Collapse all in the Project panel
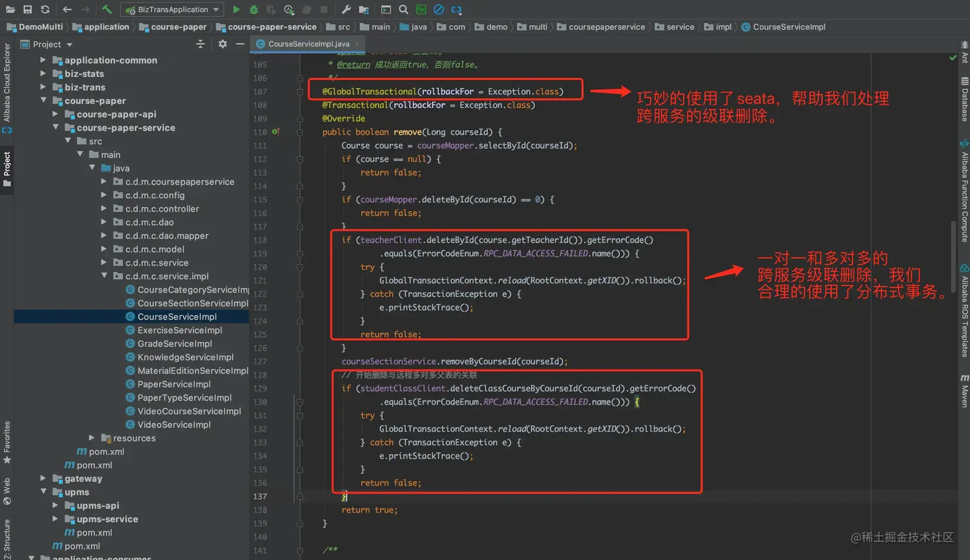970x560 pixels. (x=200, y=44)
